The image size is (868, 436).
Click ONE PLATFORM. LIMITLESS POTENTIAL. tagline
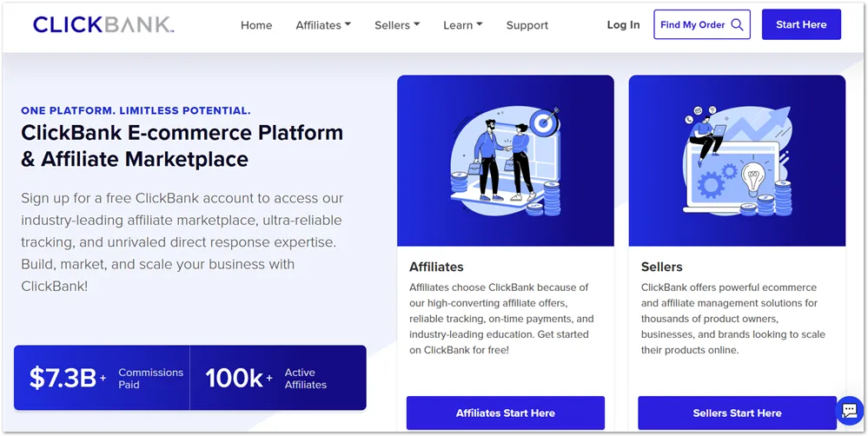click(x=136, y=110)
